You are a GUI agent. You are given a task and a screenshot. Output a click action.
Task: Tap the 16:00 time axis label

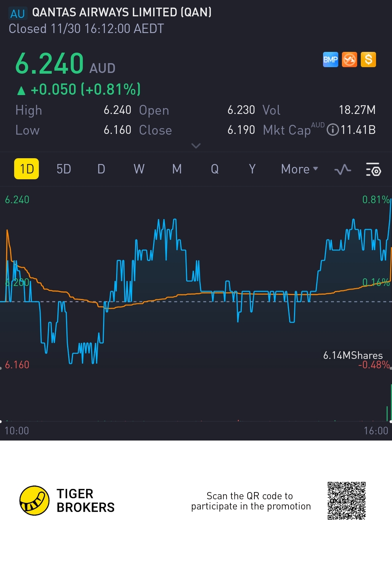click(x=376, y=431)
